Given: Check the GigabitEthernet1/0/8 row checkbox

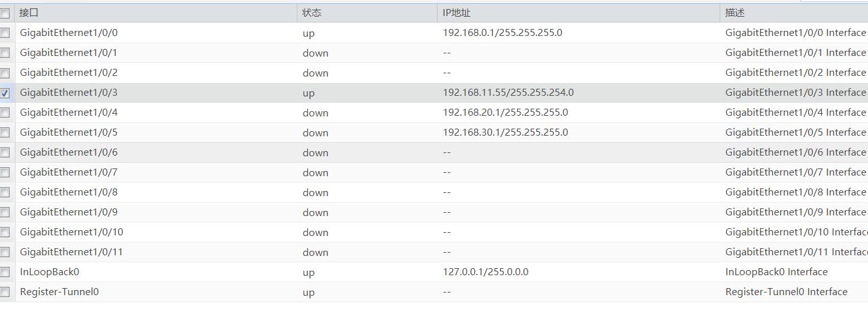Looking at the screenshot, I should point(5,192).
